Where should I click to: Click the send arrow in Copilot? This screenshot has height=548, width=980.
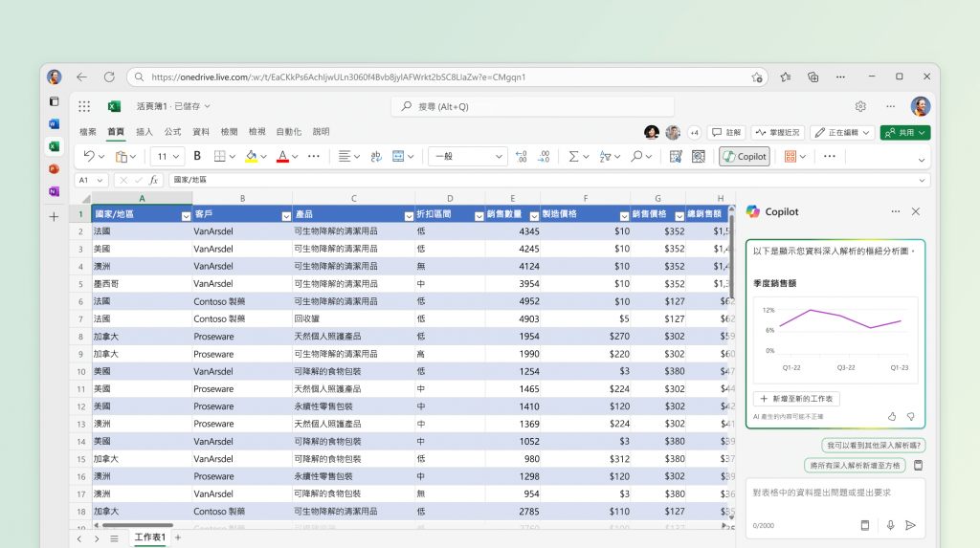(x=911, y=525)
